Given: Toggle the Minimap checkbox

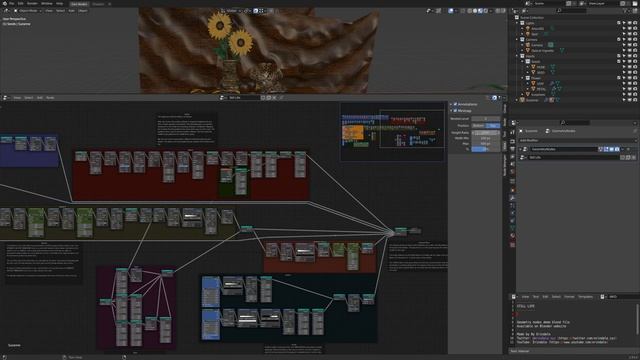Looking at the screenshot, I should pyautogui.click(x=455, y=111).
